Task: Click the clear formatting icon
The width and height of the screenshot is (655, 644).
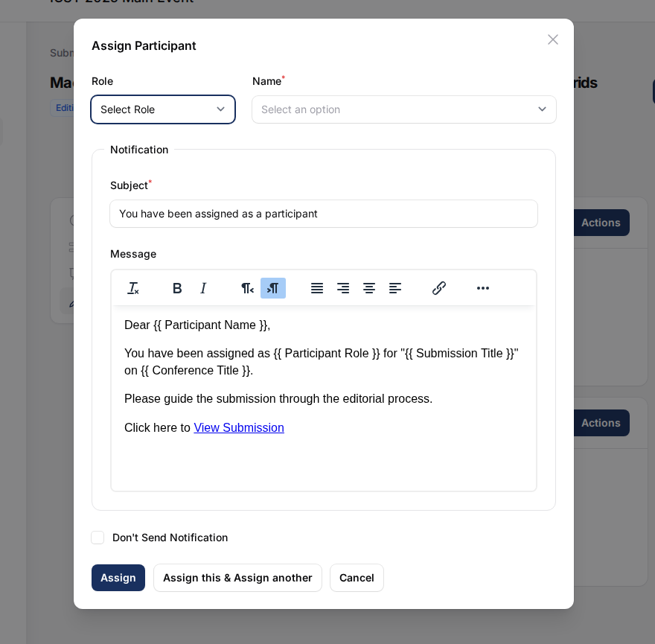Action: 132,288
